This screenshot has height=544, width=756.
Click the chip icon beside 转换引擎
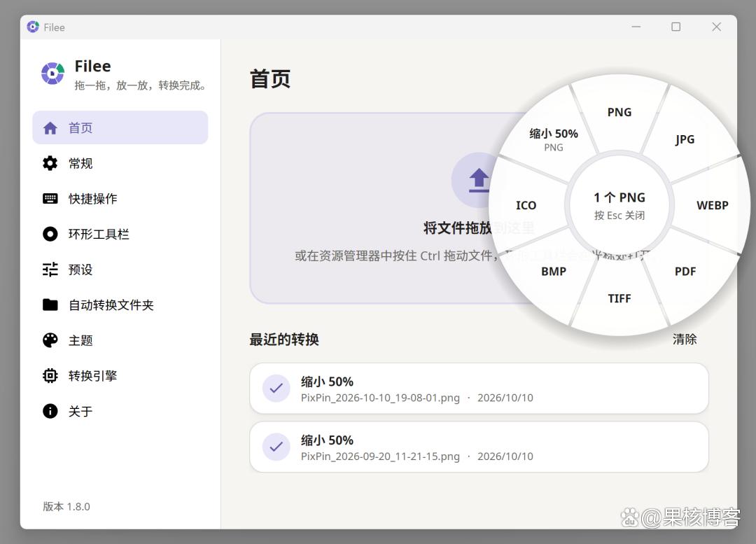pos(50,376)
